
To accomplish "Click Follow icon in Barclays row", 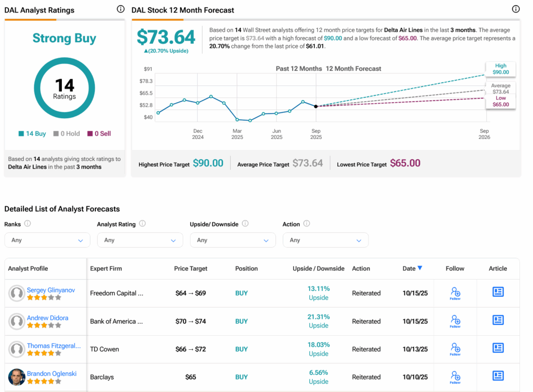I will click(x=455, y=377).
